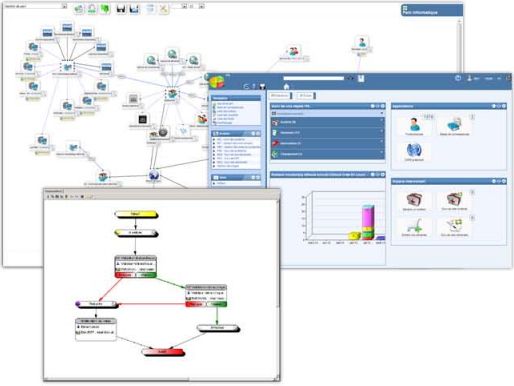Viewport: 514px width, 386px height.
Task: Expand the first row of tickets list
Action: click(328, 122)
